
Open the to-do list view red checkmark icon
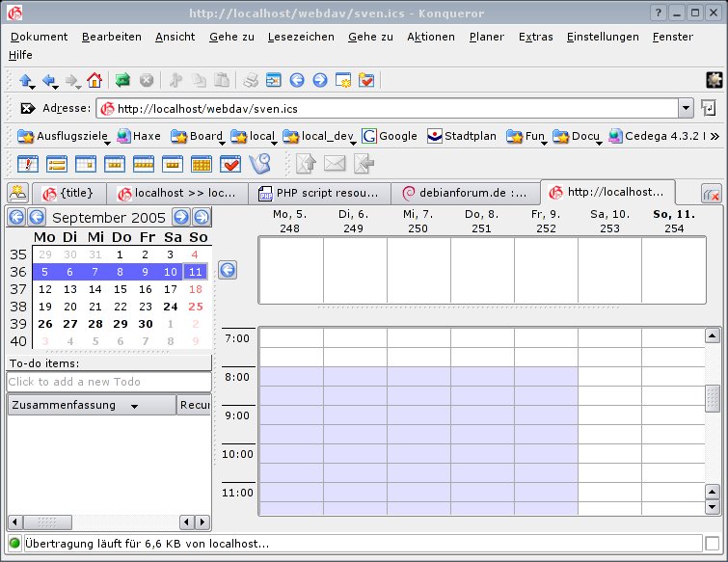(x=230, y=164)
